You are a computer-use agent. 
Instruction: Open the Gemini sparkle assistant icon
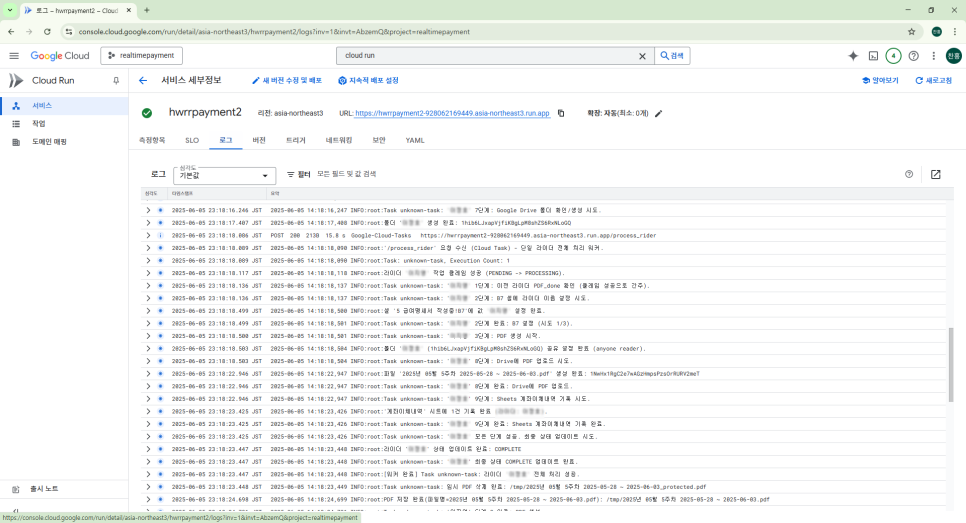click(x=853, y=56)
